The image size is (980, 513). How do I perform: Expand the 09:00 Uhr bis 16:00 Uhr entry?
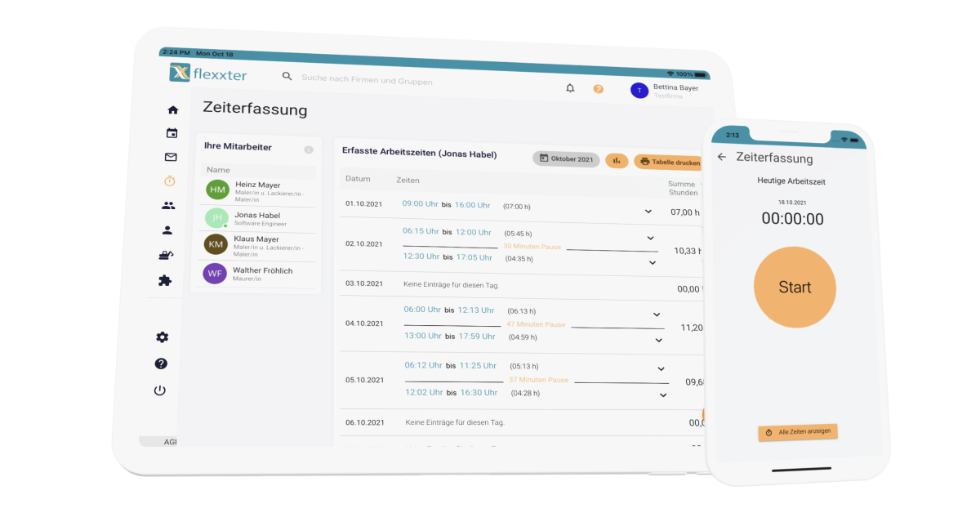click(x=648, y=212)
